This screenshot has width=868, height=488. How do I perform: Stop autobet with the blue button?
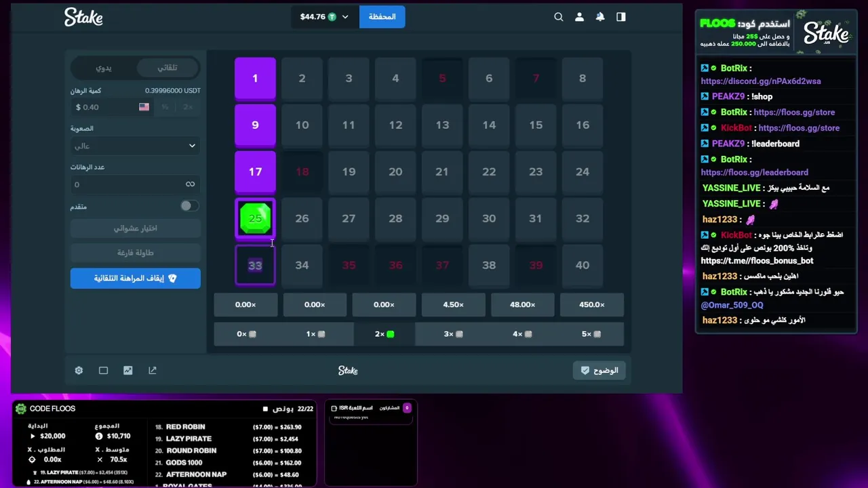click(136, 279)
